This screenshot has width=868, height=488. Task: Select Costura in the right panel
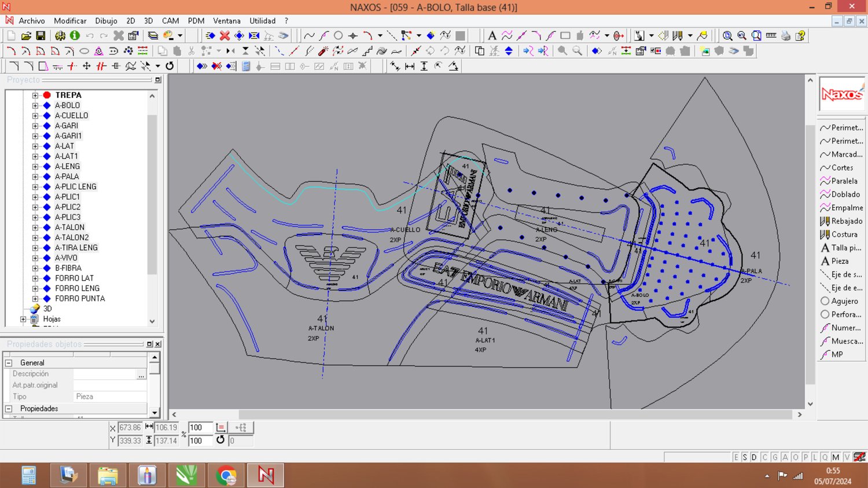839,234
